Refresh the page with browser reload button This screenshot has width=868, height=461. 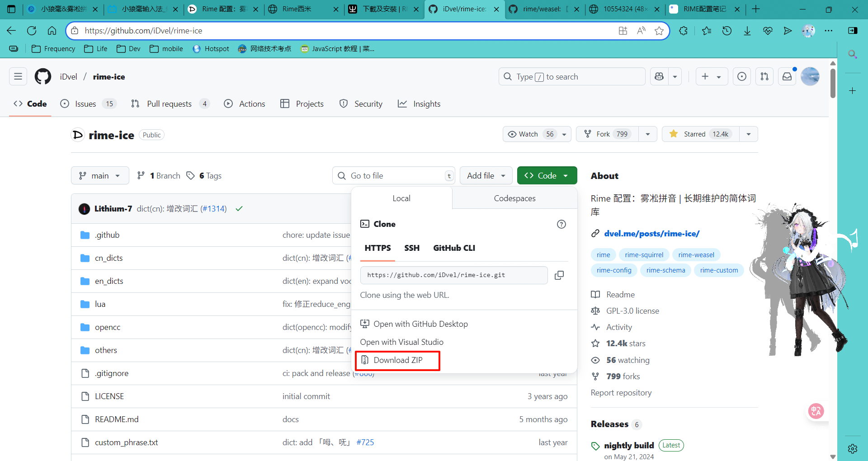click(32, 31)
